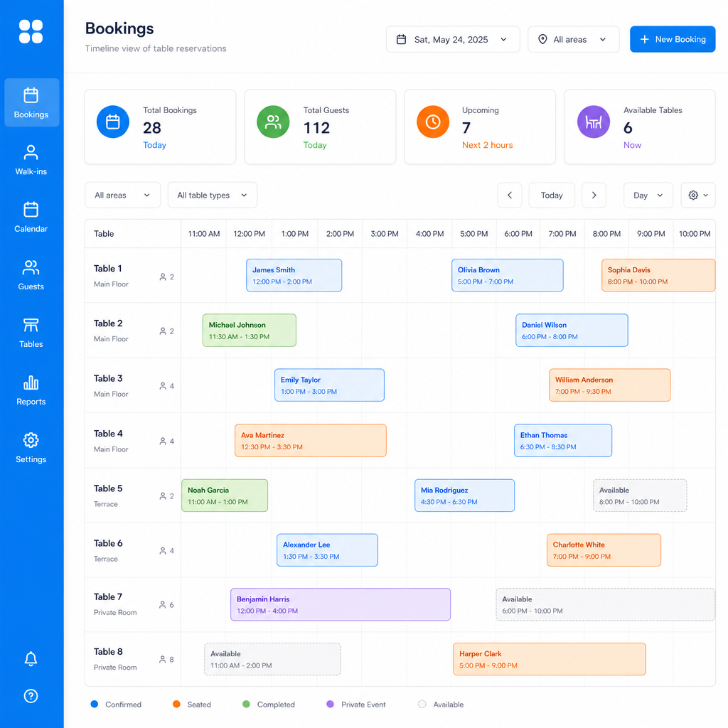Open the Calendar section

tap(31, 218)
